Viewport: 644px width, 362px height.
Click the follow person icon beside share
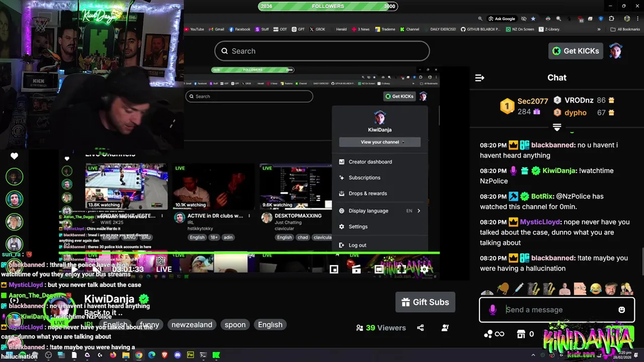445,328
